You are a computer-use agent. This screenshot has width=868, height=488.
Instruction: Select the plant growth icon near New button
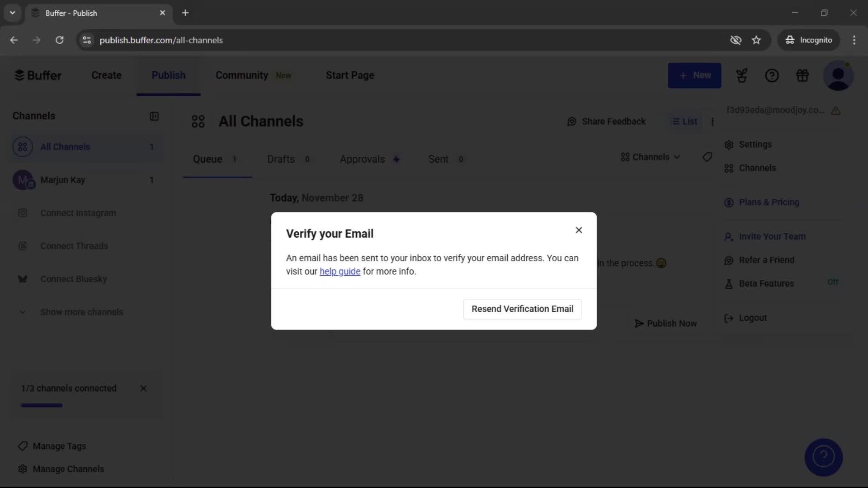tap(742, 75)
